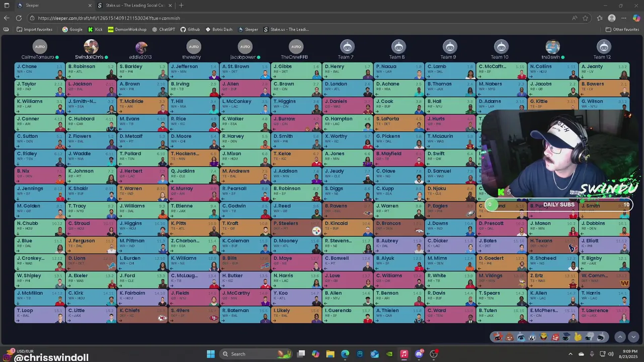This screenshot has width=644, height=362.
Task: Open NVIDIA app from taskbar
Action: click(389, 354)
